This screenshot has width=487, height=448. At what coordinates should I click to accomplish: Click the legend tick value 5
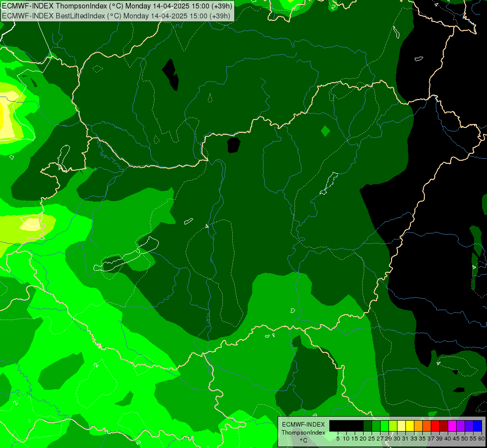click(x=338, y=439)
